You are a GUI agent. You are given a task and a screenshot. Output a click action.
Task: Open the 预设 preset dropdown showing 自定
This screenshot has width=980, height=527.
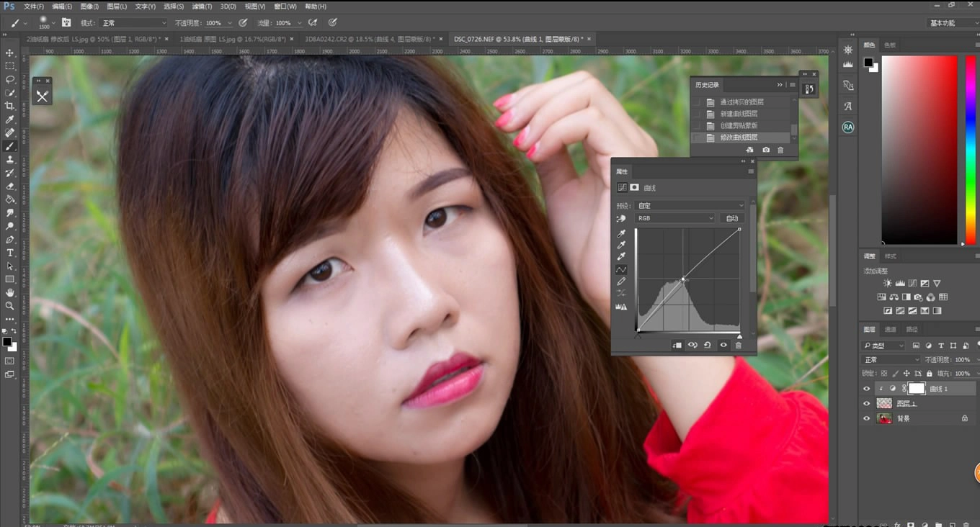[x=690, y=206]
